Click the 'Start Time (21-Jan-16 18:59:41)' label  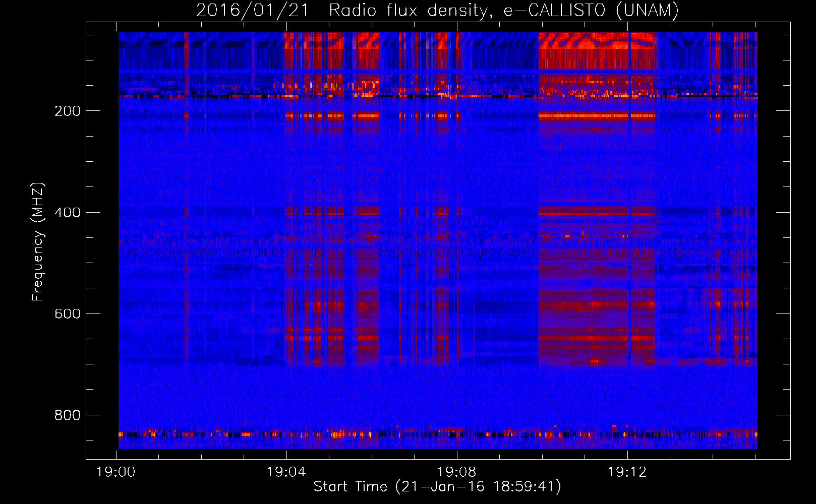coord(437,487)
